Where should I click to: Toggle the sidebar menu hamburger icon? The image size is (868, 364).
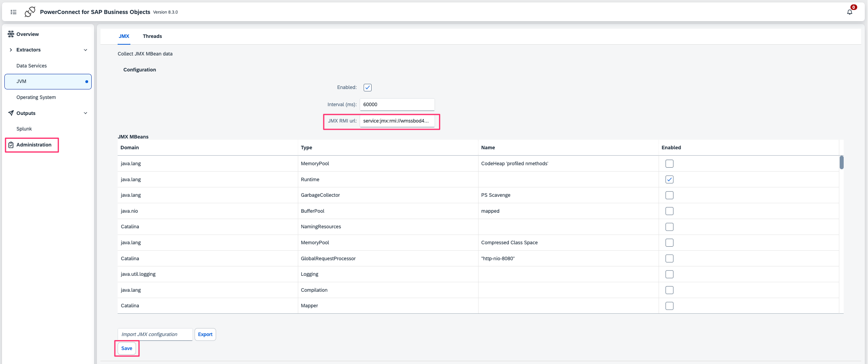(14, 12)
